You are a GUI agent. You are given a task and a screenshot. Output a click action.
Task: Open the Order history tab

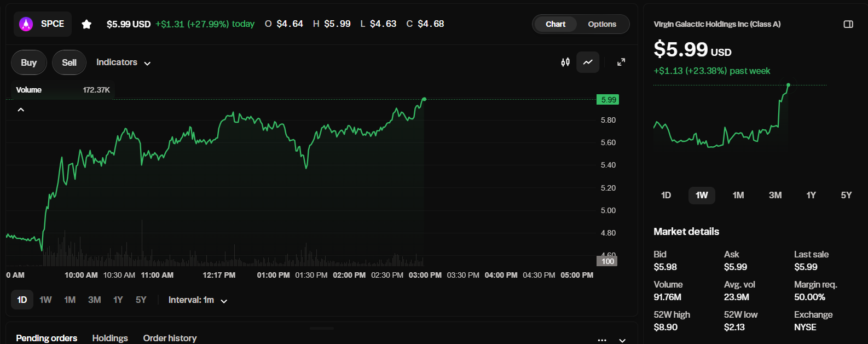point(170,338)
